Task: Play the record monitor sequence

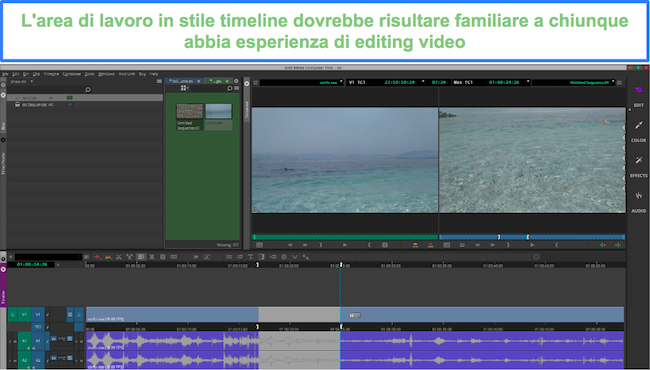Action: pyautogui.click(x=532, y=245)
